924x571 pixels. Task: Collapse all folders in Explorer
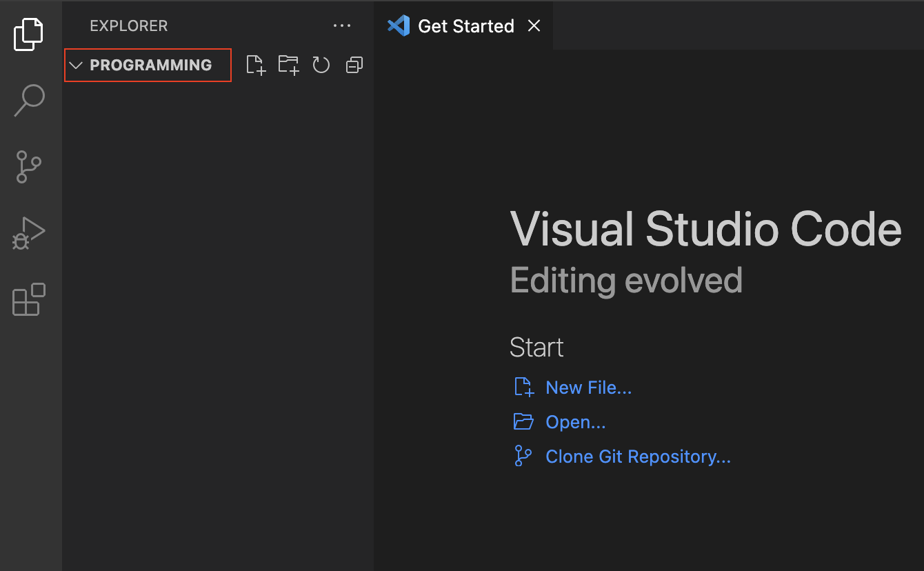point(354,65)
